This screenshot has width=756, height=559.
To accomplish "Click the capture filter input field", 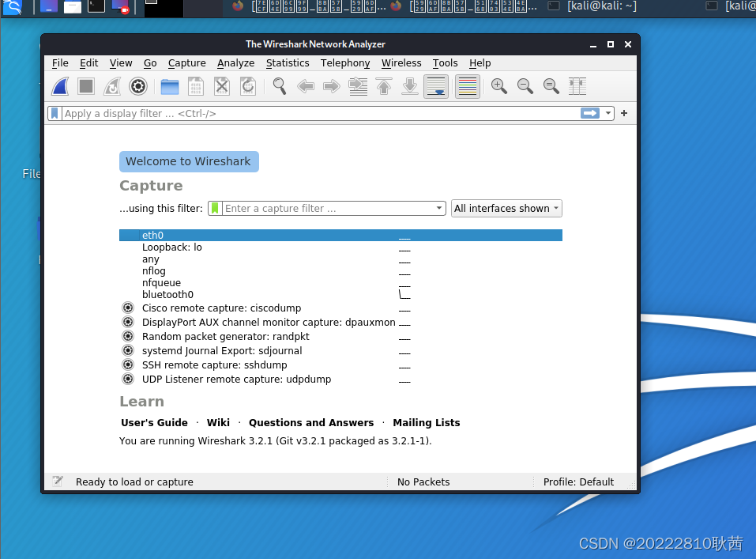I will 328,208.
